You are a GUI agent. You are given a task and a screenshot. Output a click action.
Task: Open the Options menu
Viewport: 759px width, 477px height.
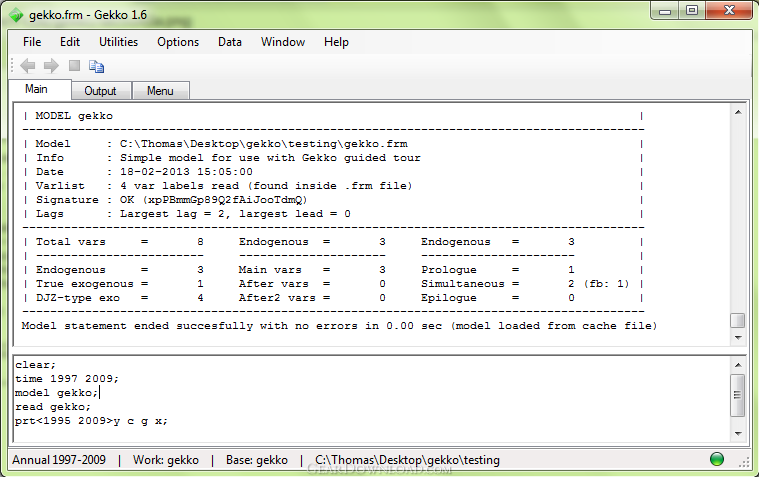(x=178, y=42)
